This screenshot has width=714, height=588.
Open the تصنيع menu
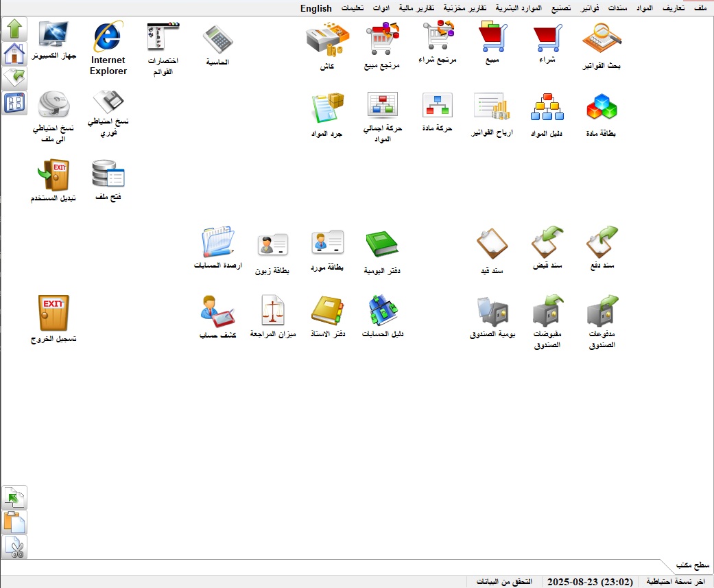561,8
